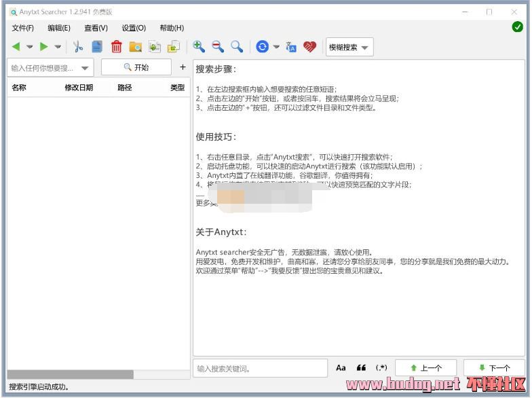
Task: Click the 开始 search button
Action: pos(136,67)
